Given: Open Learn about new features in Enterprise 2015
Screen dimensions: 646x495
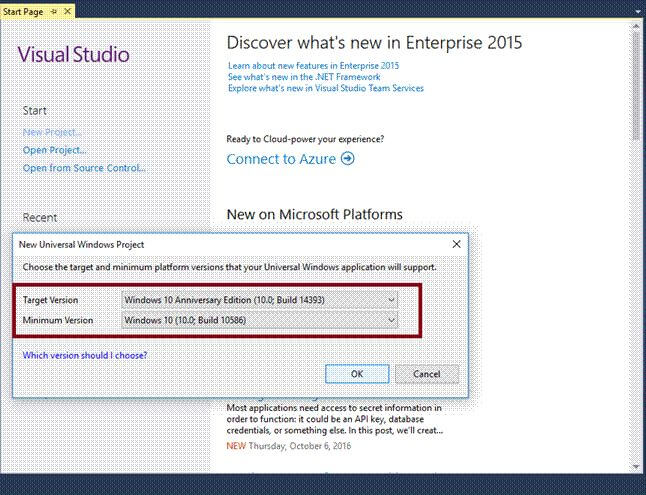Looking at the screenshot, I should 314,66.
